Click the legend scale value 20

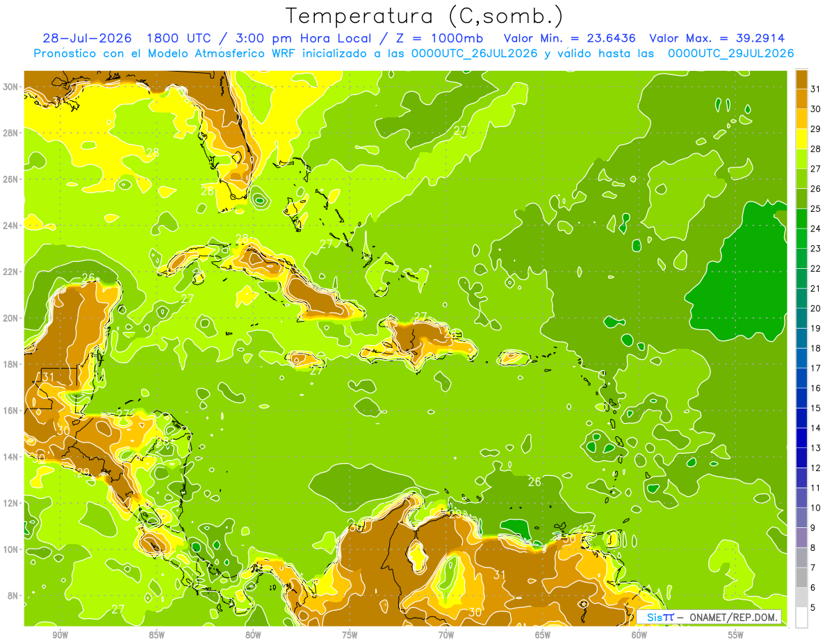[x=816, y=308]
